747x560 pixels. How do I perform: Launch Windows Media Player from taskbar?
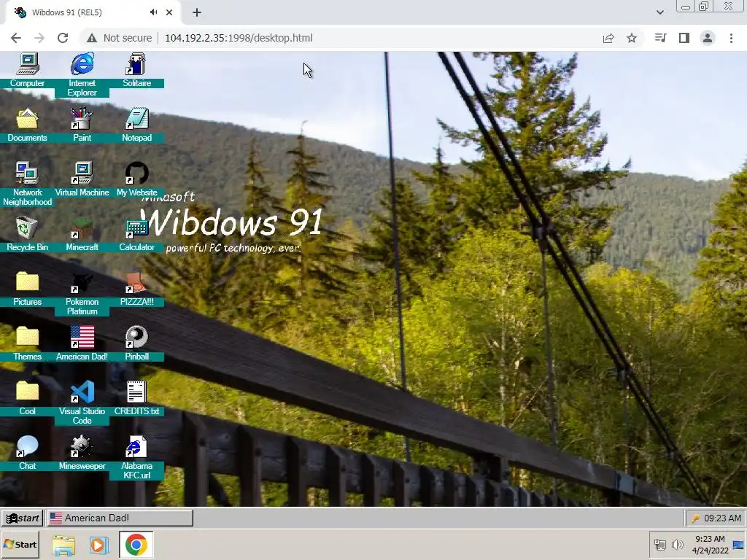coord(99,545)
